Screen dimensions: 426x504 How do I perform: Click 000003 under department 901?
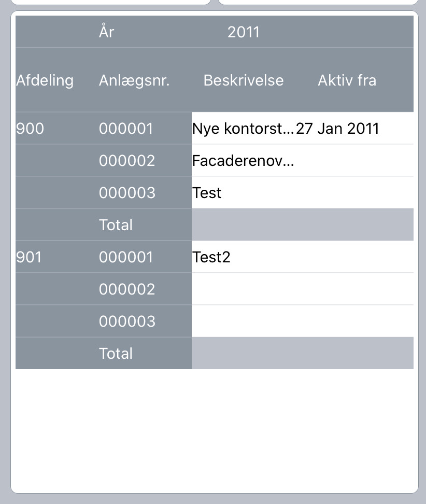point(126,321)
